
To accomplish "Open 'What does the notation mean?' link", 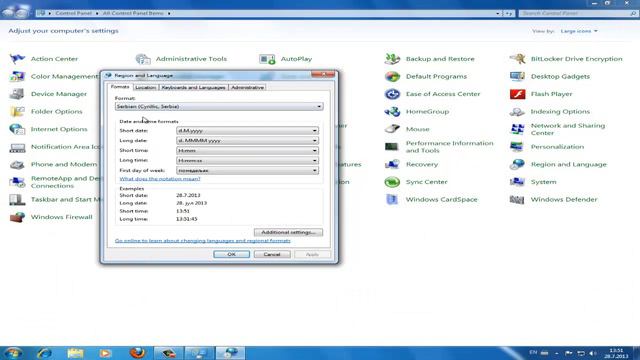I will coord(160,179).
